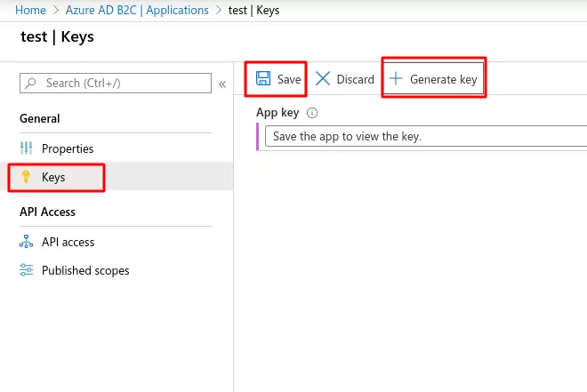Open Properties in the sidebar
The height and width of the screenshot is (392, 587).
coord(68,148)
